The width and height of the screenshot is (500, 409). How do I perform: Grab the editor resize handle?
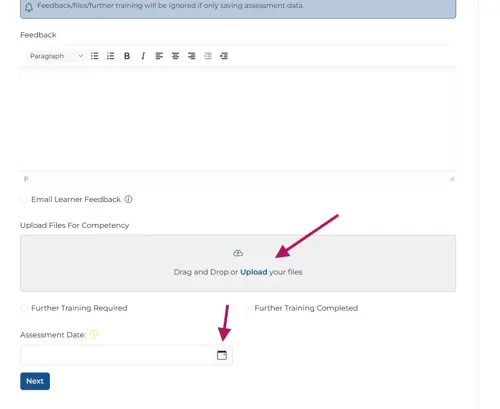pyautogui.click(x=452, y=179)
